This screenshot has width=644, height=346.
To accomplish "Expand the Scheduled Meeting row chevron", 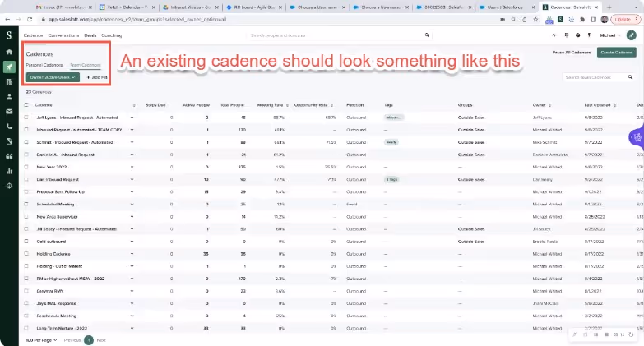I will point(132,204).
